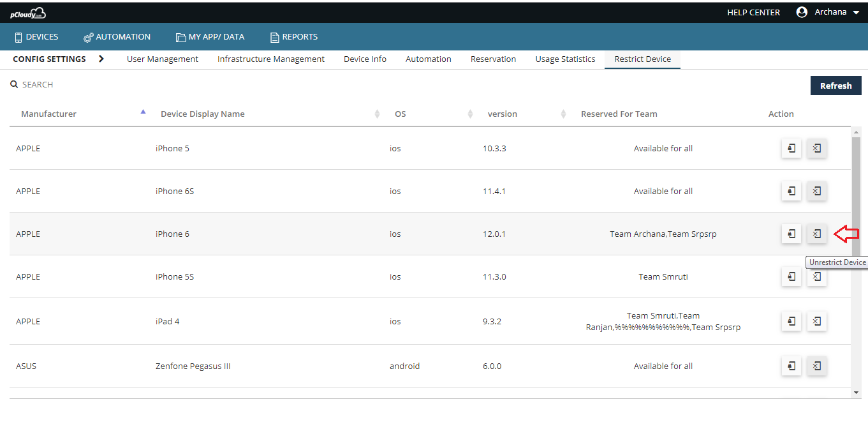The image size is (868, 422).
Task: Click version 12.0.1 cell
Action: click(494, 234)
